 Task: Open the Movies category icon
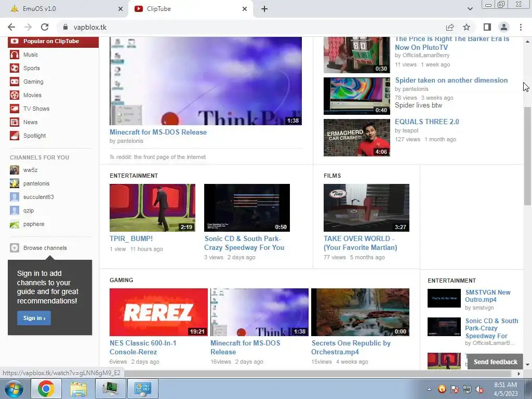point(14,96)
